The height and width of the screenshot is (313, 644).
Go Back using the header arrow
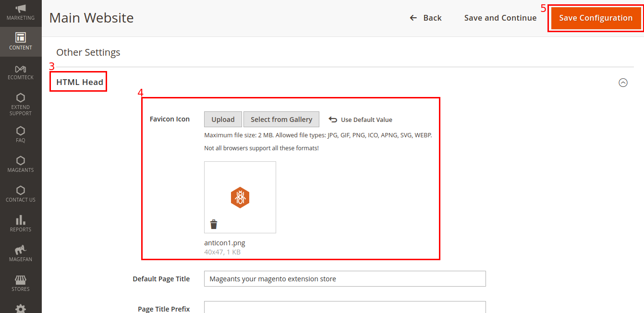(425, 18)
